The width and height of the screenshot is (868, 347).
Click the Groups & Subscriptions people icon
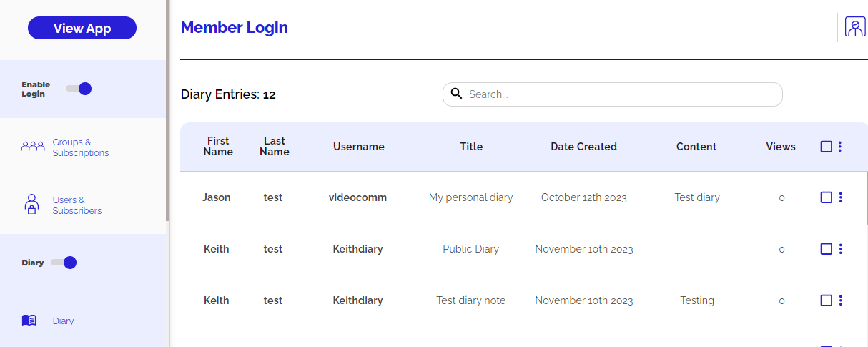click(x=33, y=147)
